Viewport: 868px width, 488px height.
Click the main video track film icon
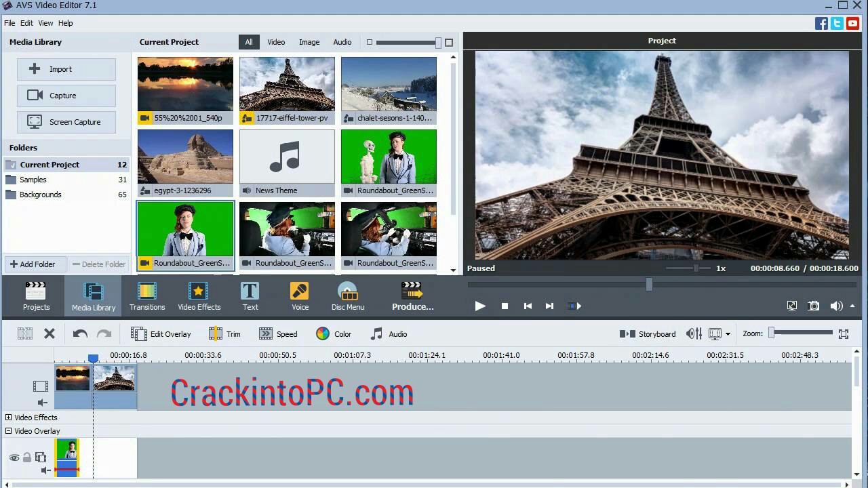pos(41,386)
